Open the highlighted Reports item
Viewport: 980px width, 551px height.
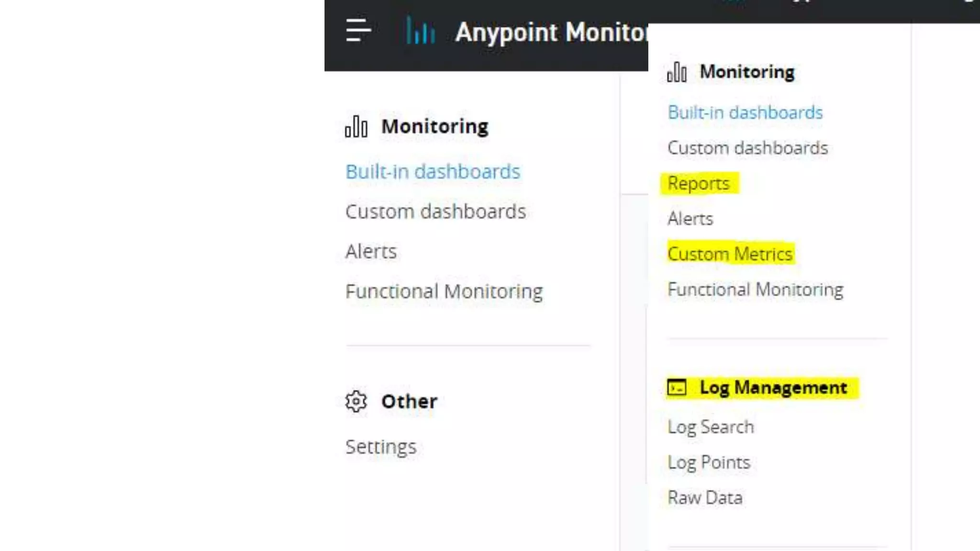click(699, 184)
